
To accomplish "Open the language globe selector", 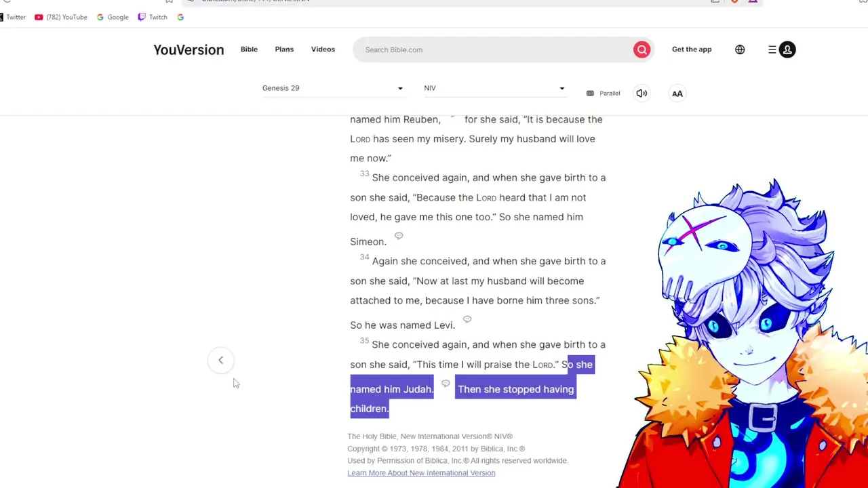I will point(740,49).
